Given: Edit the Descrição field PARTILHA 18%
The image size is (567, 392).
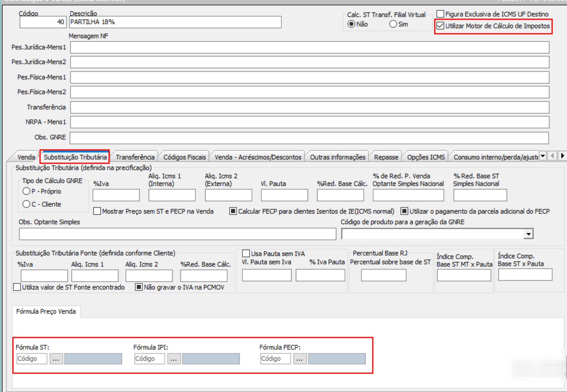Looking at the screenshot, I should click(x=175, y=22).
